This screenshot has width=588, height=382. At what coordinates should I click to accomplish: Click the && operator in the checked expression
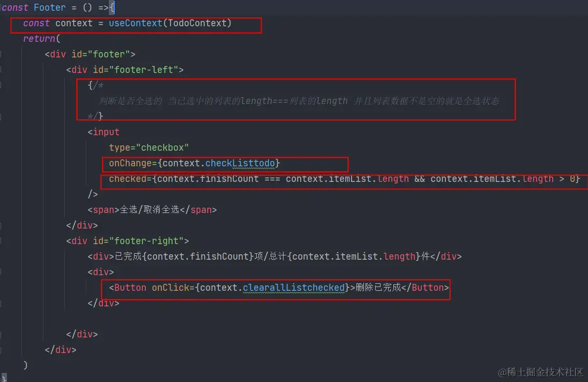(x=420, y=179)
